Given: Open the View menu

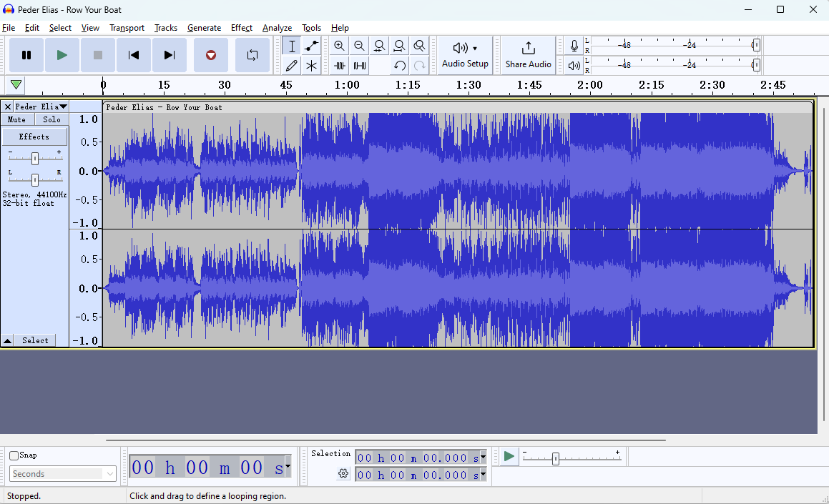Looking at the screenshot, I should click(x=90, y=28).
